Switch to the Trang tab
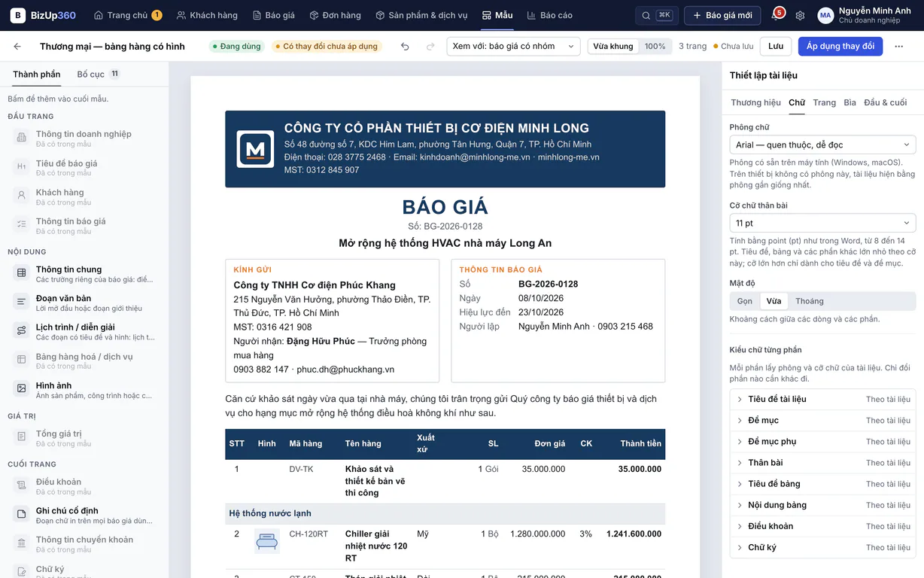The image size is (924, 578). coord(824,102)
